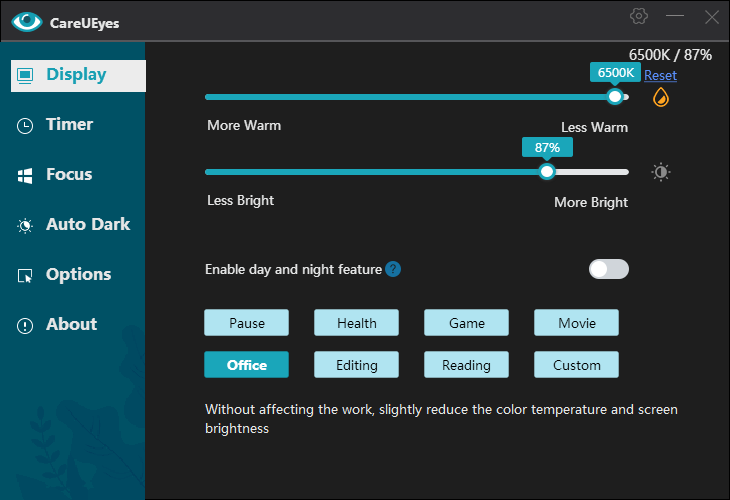The height and width of the screenshot is (500, 730).
Task: Click the Timer clock icon in sidebar
Action: pyautogui.click(x=25, y=126)
